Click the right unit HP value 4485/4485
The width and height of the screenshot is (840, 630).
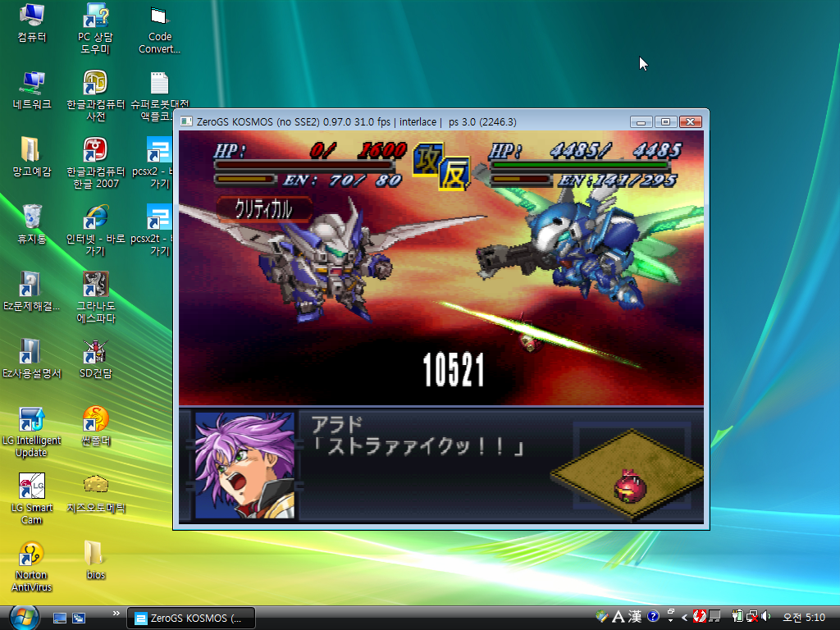[616, 151]
